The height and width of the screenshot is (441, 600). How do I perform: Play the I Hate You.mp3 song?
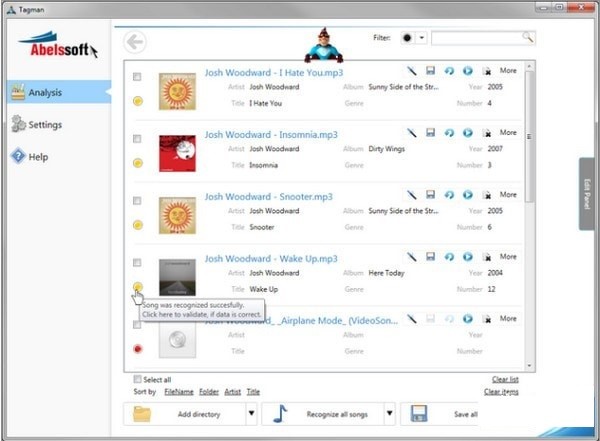(x=468, y=71)
